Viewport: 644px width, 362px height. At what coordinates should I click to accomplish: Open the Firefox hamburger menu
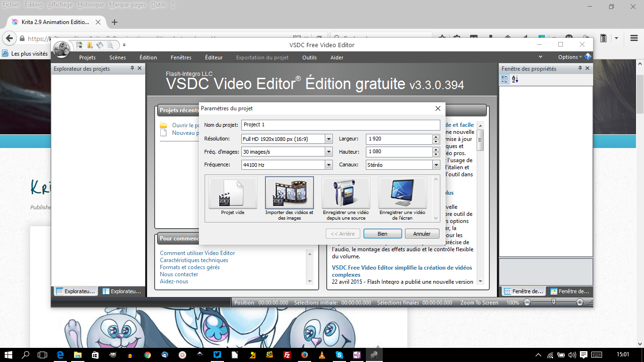(x=634, y=38)
